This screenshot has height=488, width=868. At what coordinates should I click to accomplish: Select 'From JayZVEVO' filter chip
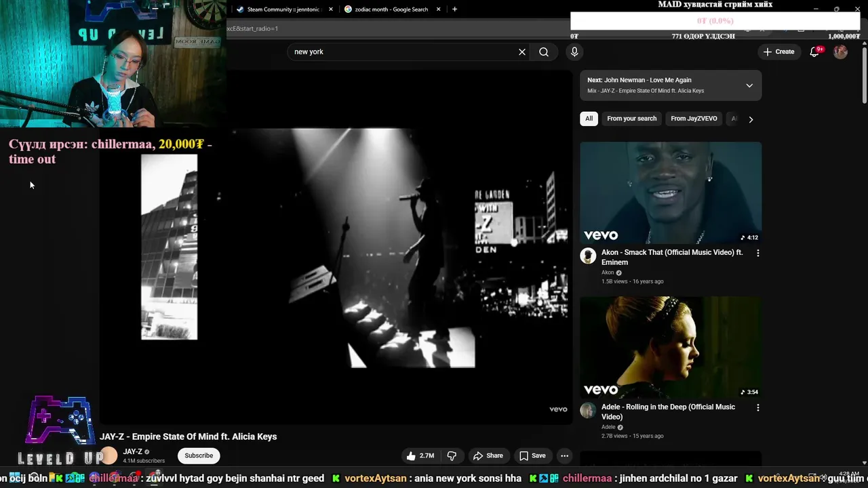pos(694,119)
